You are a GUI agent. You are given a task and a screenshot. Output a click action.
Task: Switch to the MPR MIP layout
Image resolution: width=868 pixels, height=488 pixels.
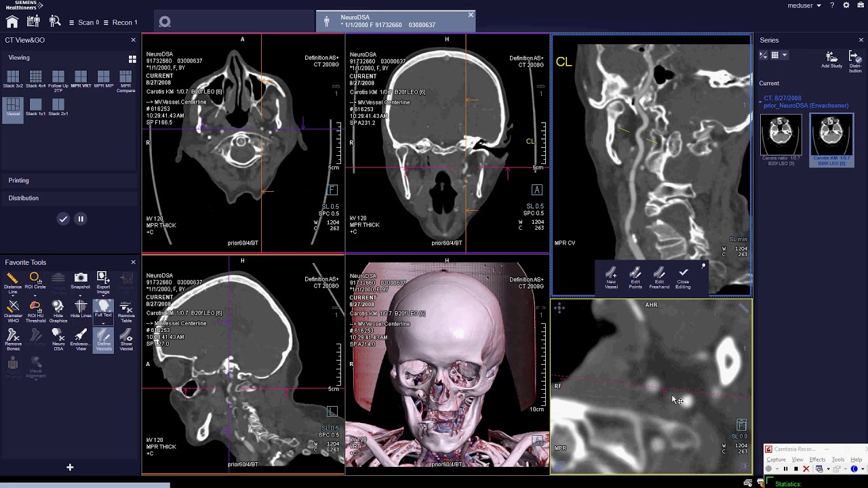103,80
